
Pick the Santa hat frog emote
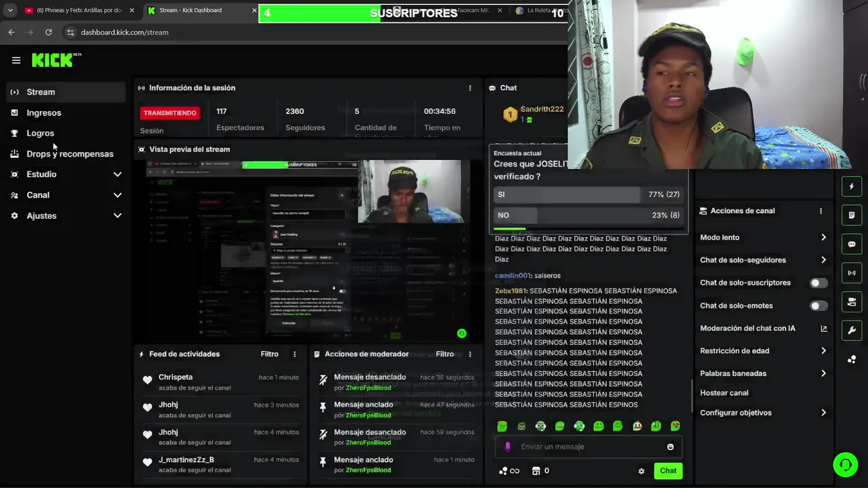click(637, 426)
